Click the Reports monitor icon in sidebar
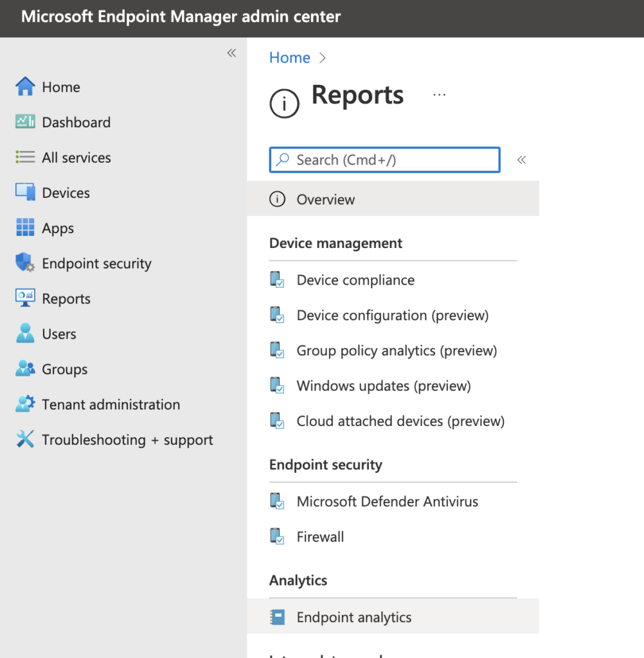This screenshot has height=658, width=644. click(x=25, y=298)
